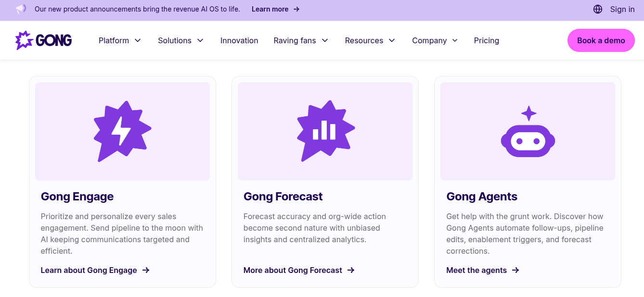The width and height of the screenshot is (644, 297).
Task: Expand the Resources menu chevron
Action: [392, 40]
